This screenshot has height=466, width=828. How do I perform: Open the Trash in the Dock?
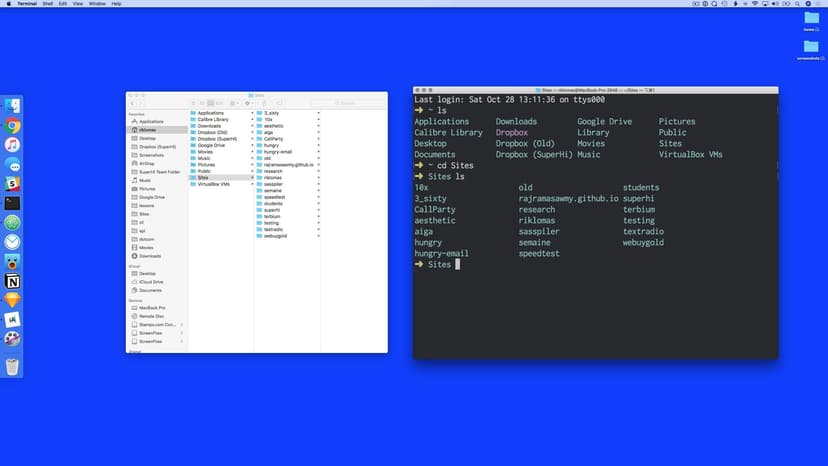click(x=12, y=366)
